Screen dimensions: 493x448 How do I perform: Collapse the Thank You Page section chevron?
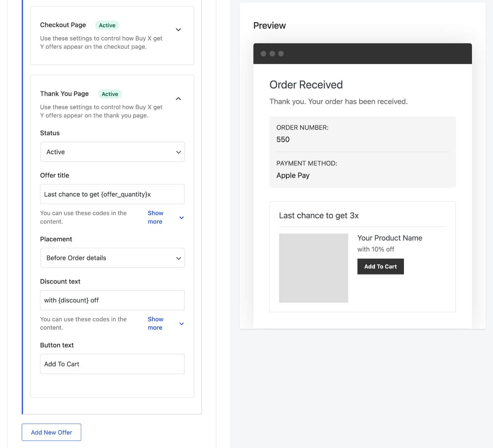pos(178,99)
